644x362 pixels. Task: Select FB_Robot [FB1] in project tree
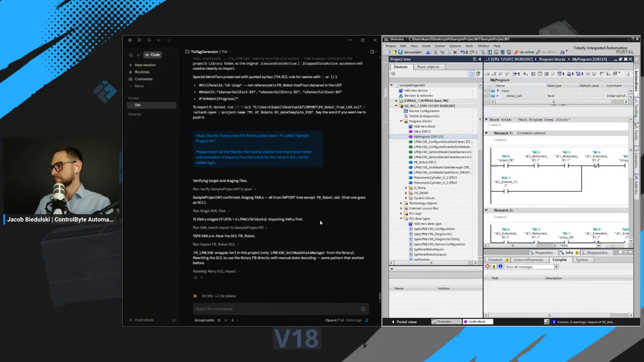425,162
